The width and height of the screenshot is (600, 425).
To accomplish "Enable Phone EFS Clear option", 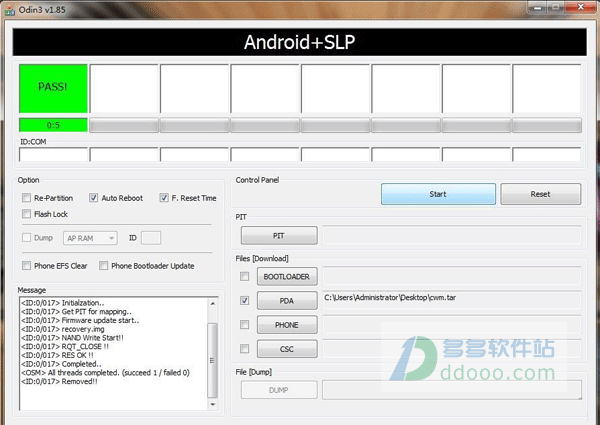I will click(26, 265).
